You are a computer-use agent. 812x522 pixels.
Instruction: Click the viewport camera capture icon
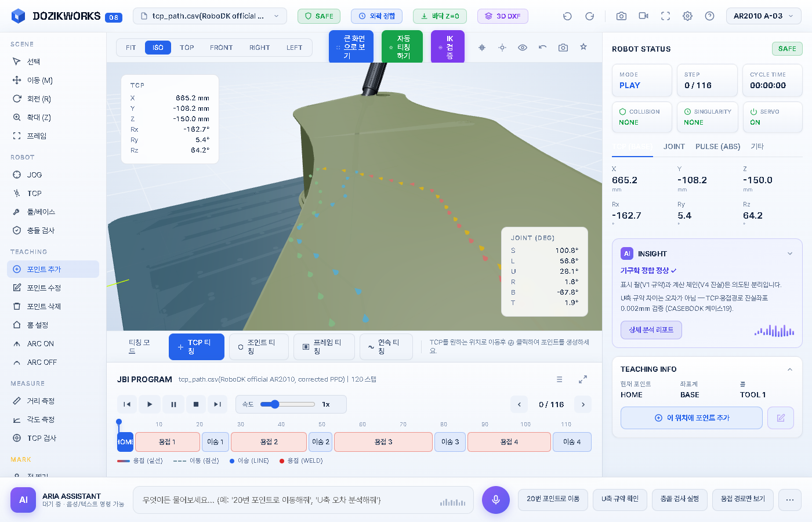563,48
